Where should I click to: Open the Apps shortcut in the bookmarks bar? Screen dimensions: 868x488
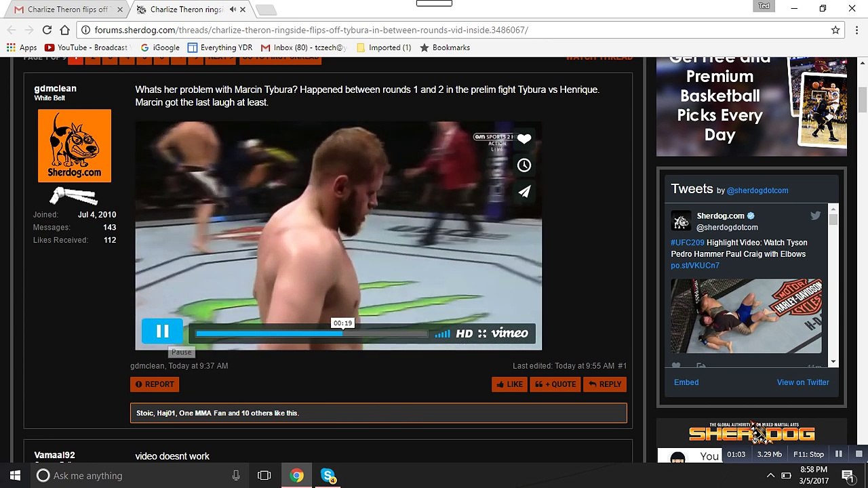(22, 47)
